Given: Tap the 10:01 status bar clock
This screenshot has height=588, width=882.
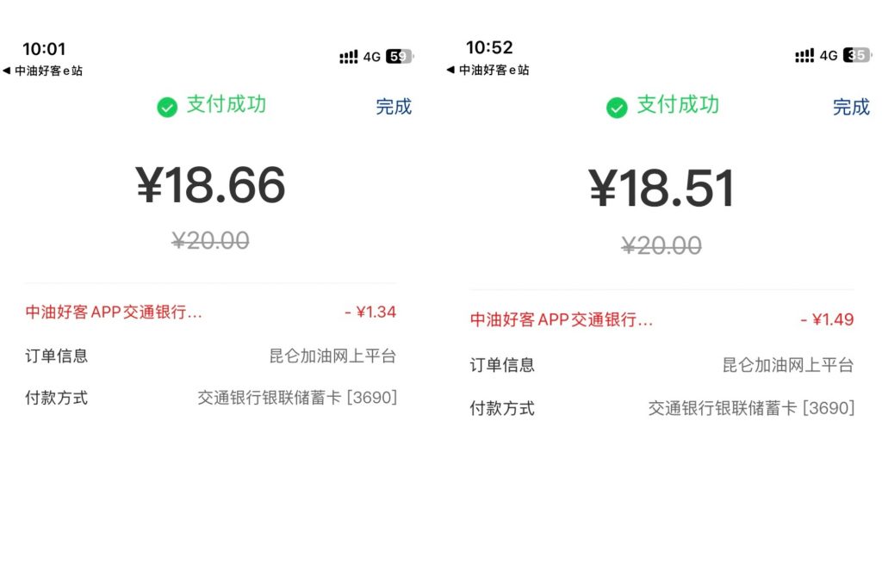Looking at the screenshot, I should [44, 49].
